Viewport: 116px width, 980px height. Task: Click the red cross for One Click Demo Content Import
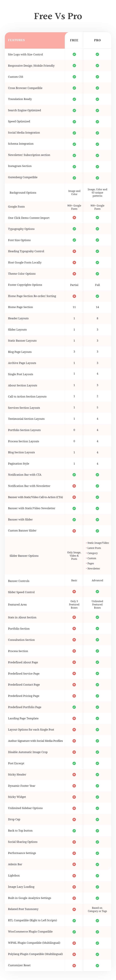point(74,218)
